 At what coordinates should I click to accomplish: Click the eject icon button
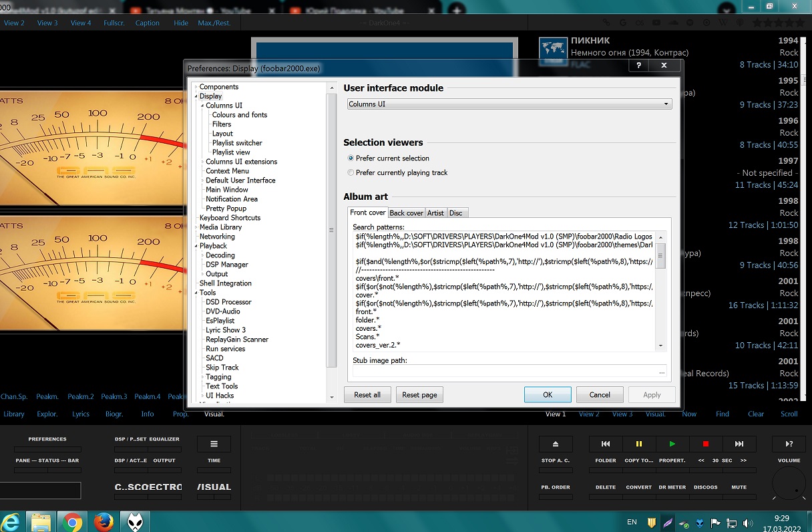tap(556, 444)
